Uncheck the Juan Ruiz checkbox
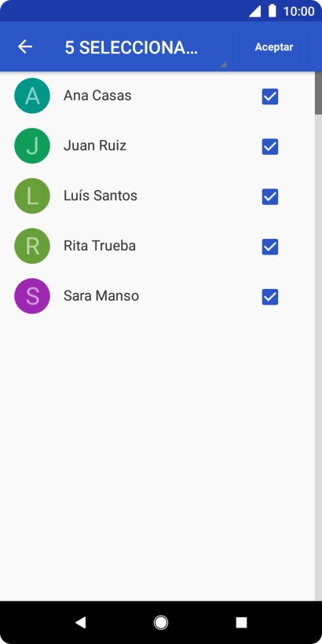 point(270,147)
